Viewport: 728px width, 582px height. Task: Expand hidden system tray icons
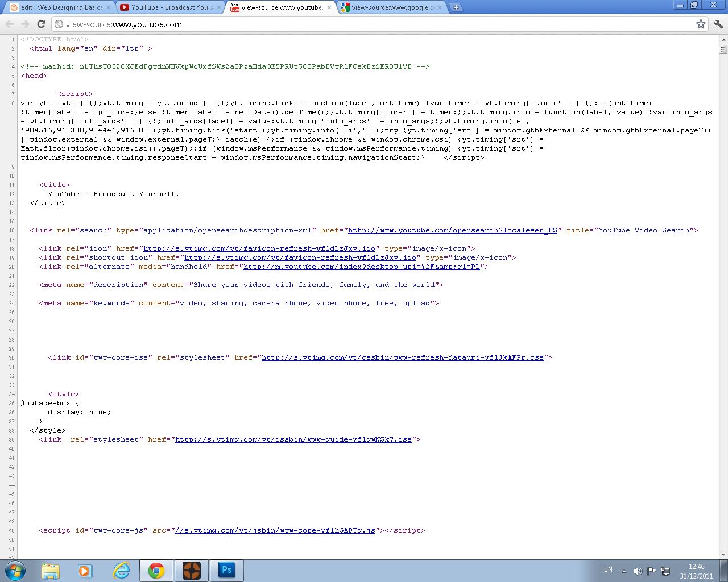click(624, 570)
